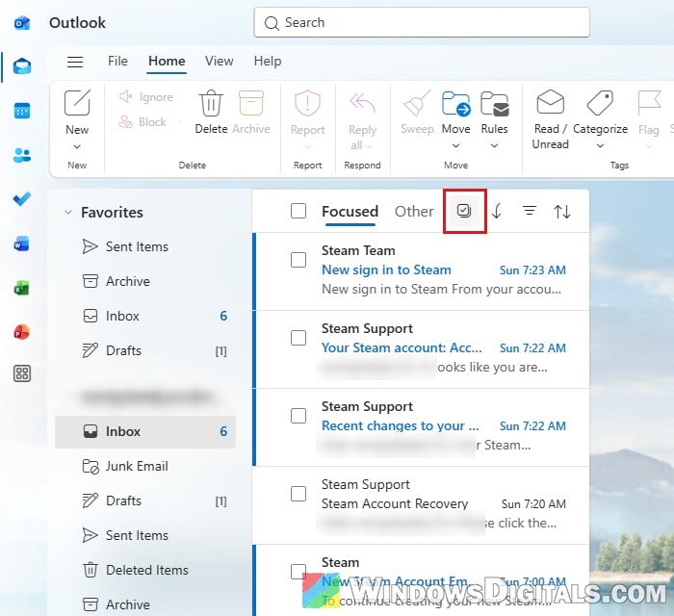Click the Ignore ribbon command

(146, 97)
